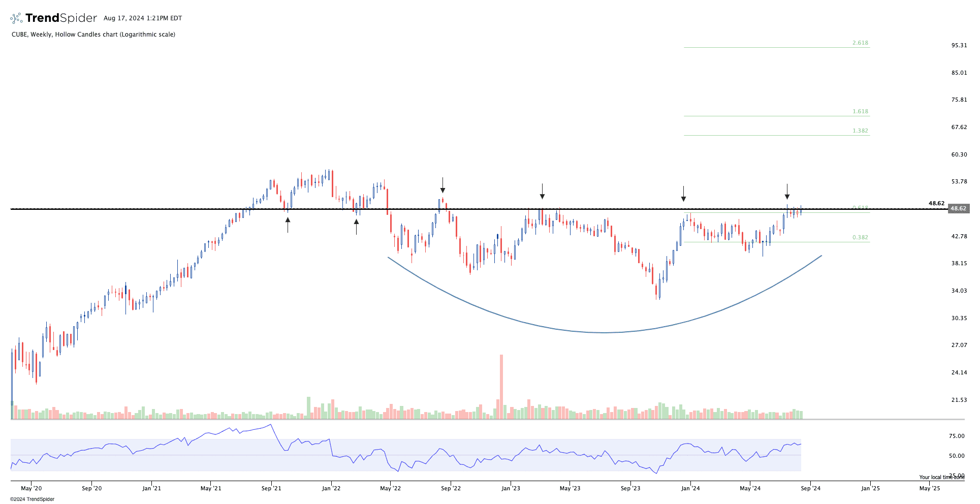
Task: Click the 95.31 price axis label
Action: [x=959, y=46]
